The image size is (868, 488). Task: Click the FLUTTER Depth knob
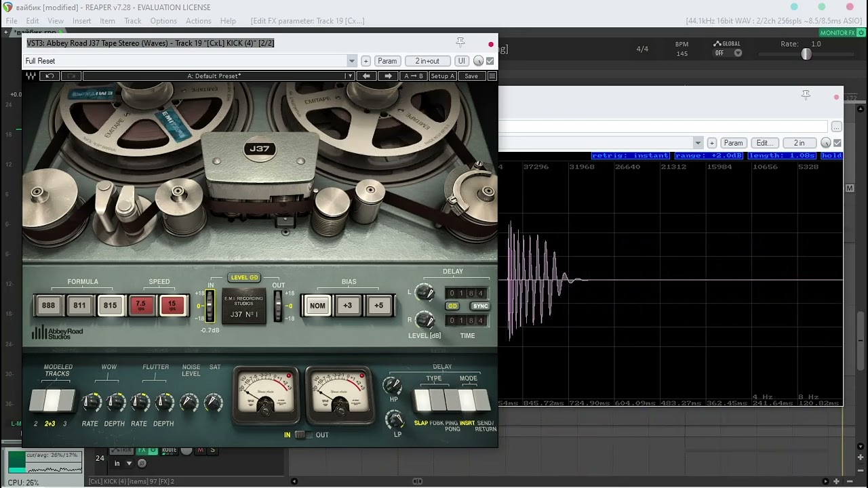(x=163, y=403)
